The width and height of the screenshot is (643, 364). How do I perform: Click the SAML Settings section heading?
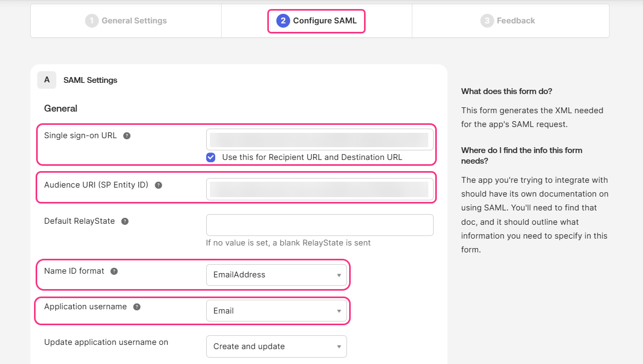[90, 80]
